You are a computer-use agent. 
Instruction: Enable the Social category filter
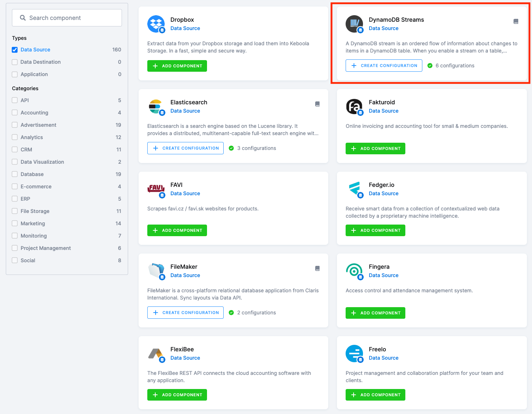(x=15, y=260)
